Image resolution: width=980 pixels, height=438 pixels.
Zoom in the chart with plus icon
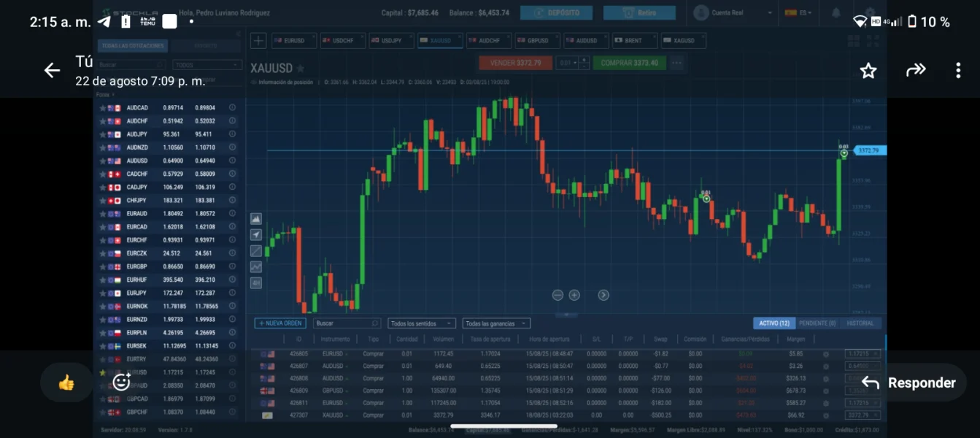[x=574, y=295]
